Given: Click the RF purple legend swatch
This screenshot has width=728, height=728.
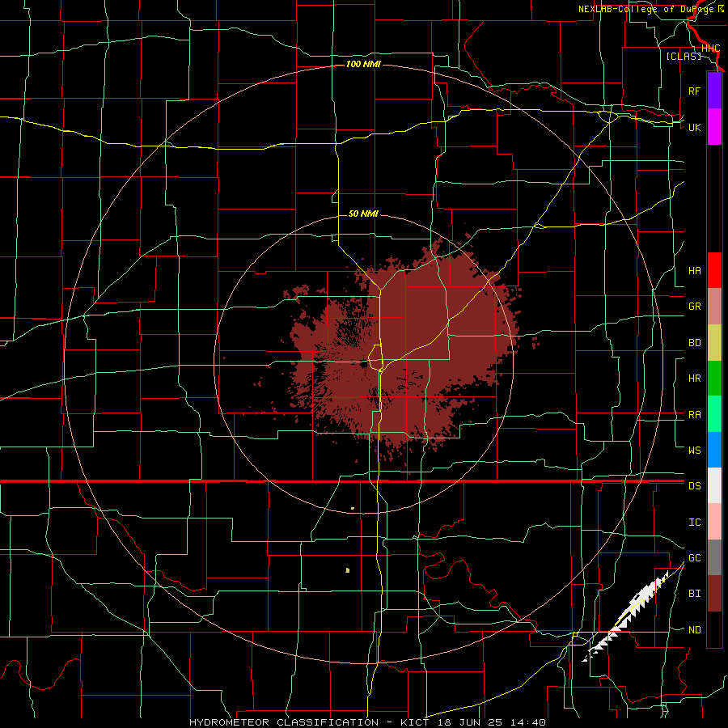Looking at the screenshot, I should pos(714,91).
